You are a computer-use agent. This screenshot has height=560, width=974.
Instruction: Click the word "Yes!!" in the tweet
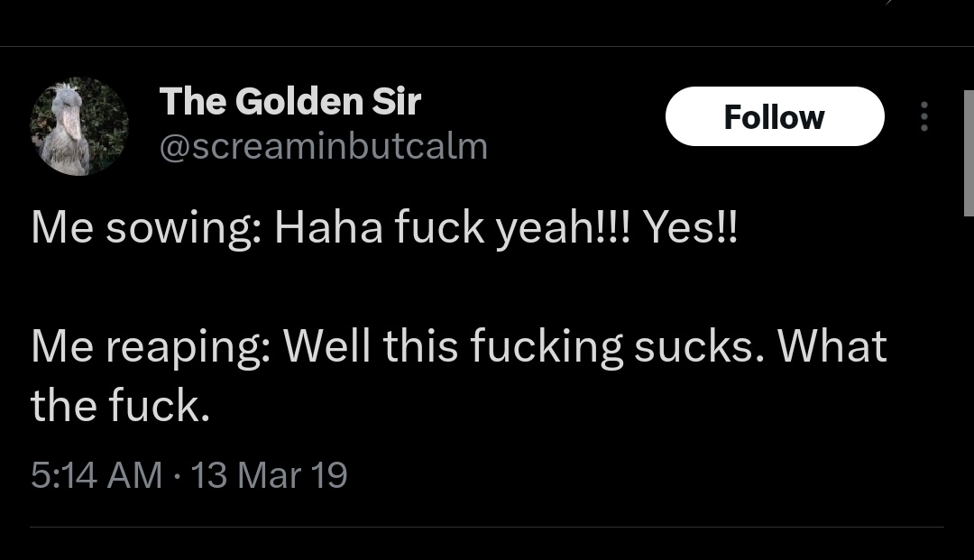(690, 229)
